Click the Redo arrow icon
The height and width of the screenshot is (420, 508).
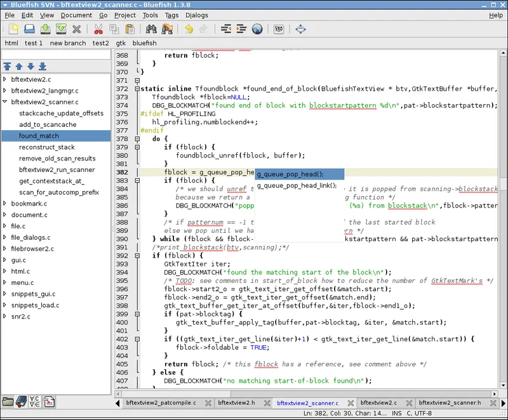[204, 29]
